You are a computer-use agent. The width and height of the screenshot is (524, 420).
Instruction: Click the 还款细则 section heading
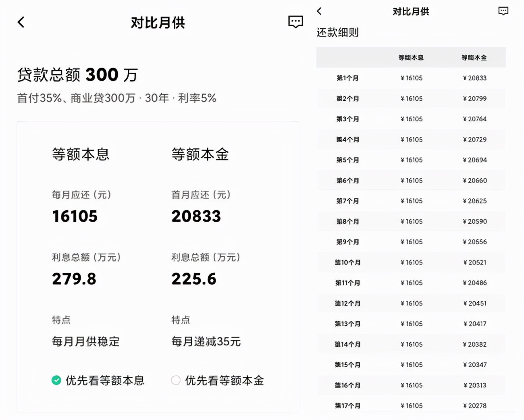click(x=338, y=32)
